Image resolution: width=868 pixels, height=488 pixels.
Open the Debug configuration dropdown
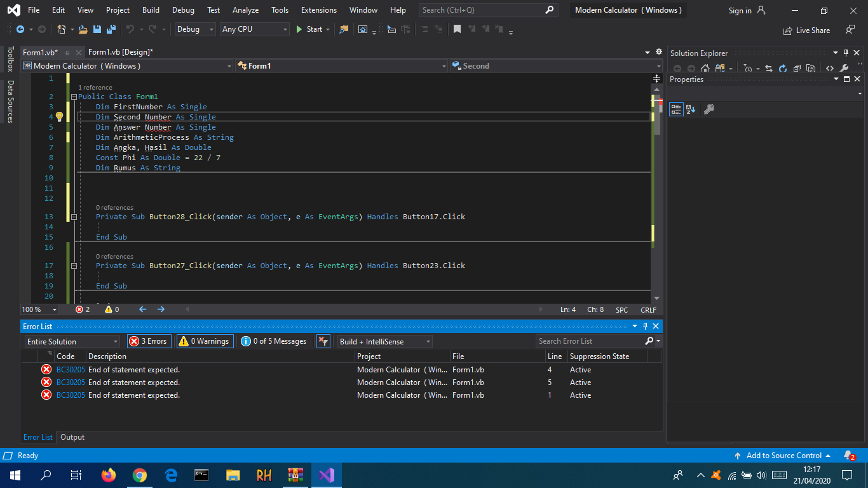coord(194,29)
